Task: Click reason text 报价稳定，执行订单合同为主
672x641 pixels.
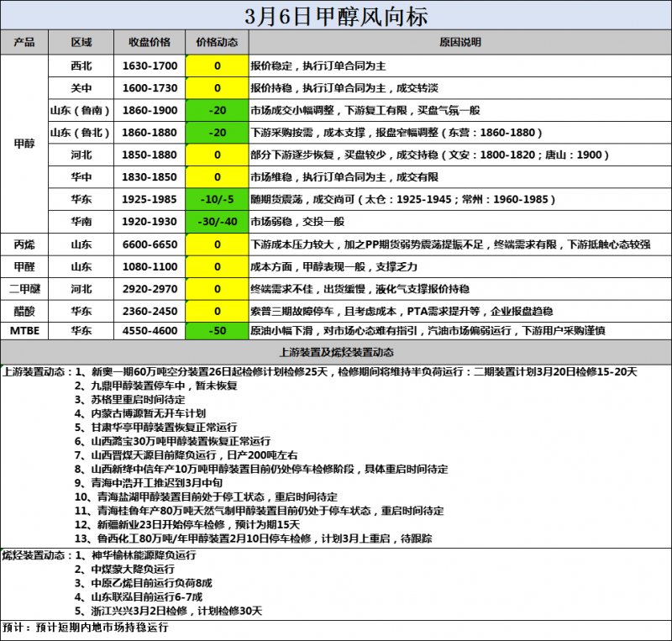Action: click(318, 66)
